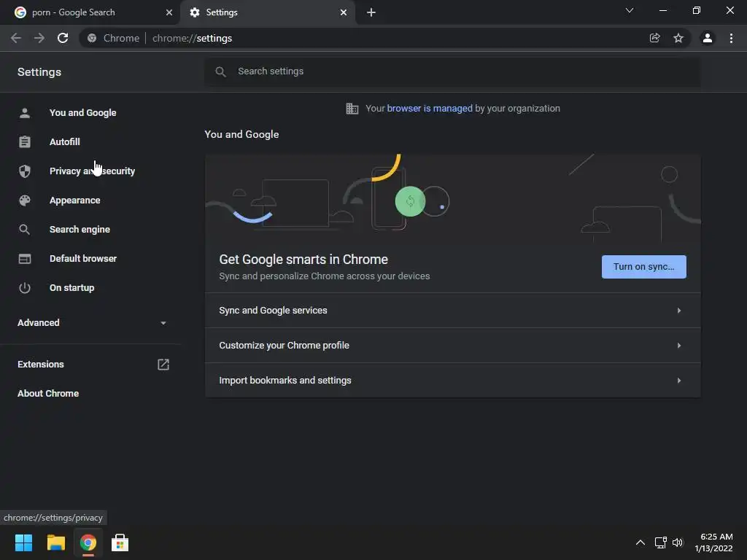
Task: Click the magnifier icon in Search settings
Action: 220,72
